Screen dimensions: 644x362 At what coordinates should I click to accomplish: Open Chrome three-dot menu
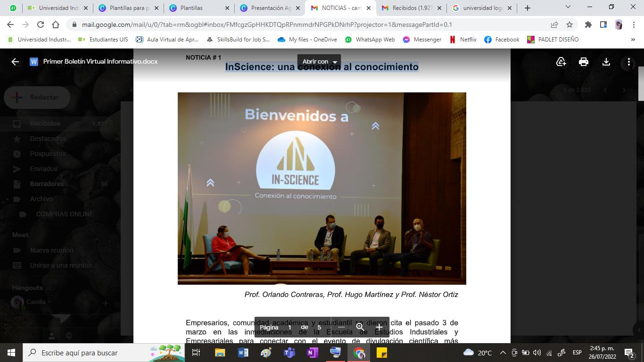tap(633, 25)
